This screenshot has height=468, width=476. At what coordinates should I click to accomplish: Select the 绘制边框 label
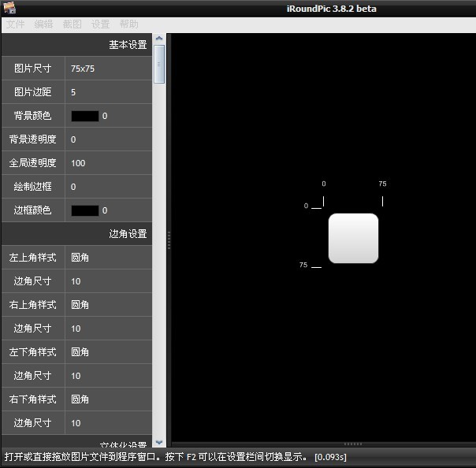pyautogui.click(x=33, y=187)
